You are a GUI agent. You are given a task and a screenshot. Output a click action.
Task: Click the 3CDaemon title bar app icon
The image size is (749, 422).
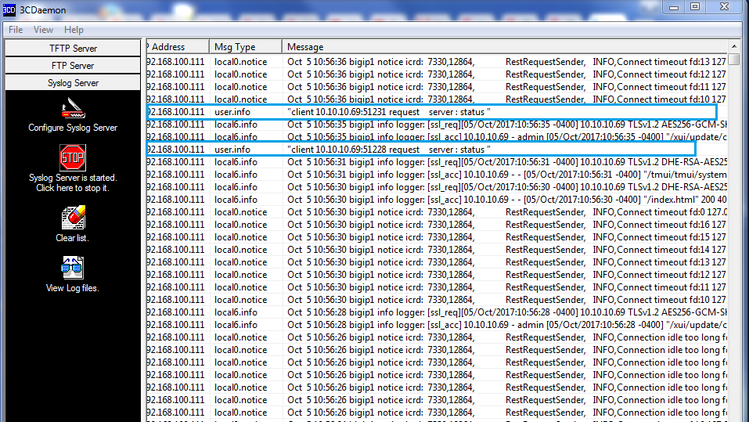tap(9, 10)
